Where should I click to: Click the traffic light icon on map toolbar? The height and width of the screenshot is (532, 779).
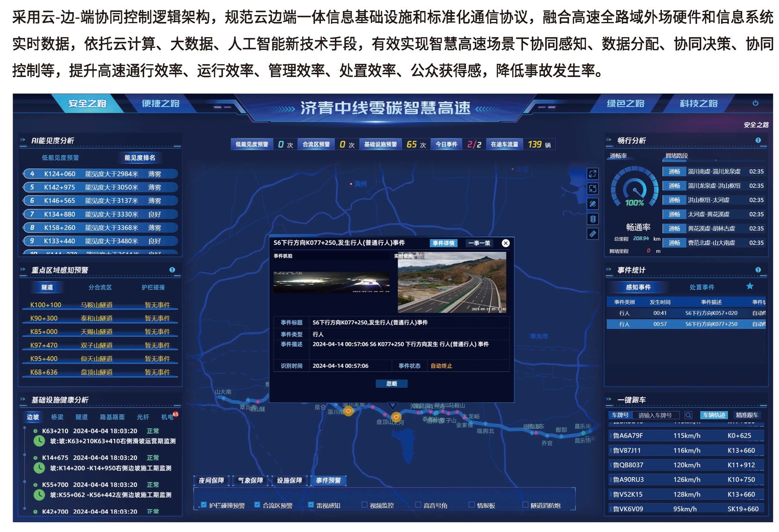click(592, 219)
